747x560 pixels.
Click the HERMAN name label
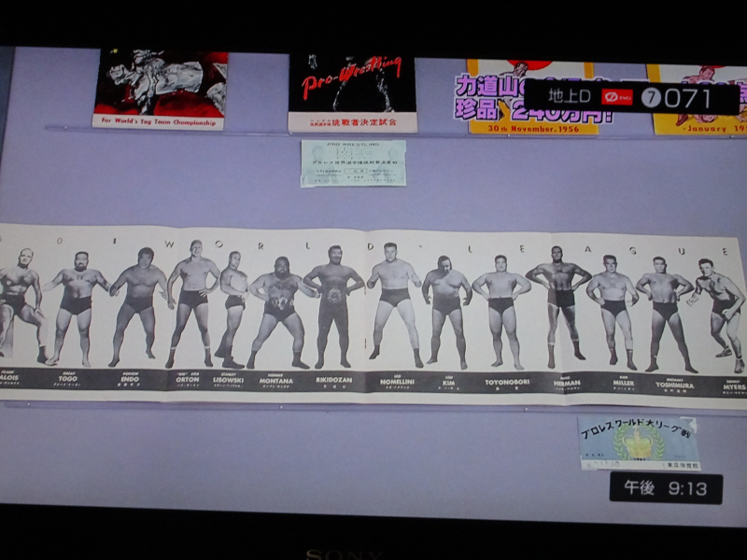tap(567, 383)
